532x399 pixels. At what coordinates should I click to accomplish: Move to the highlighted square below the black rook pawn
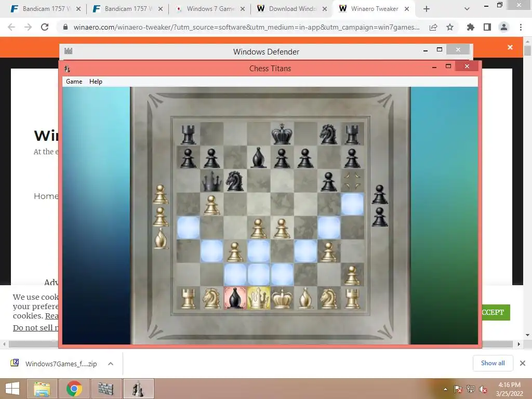pos(352,204)
